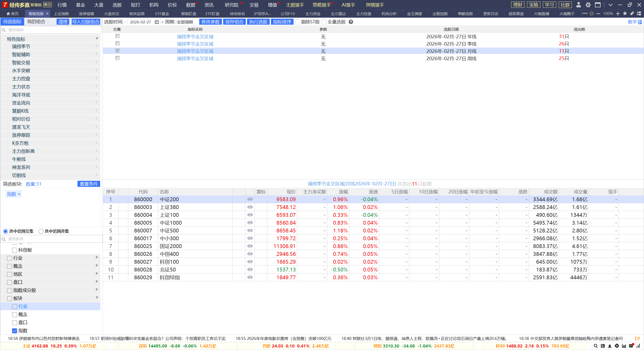Open the 研究院 top menu
The width and height of the screenshot is (644, 350).
pyautogui.click(x=231, y=5)
